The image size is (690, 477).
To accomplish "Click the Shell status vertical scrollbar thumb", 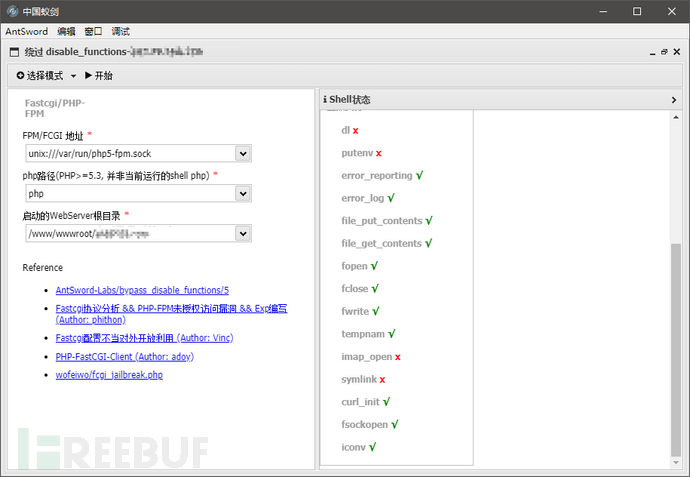I will [x=676, y=350].
